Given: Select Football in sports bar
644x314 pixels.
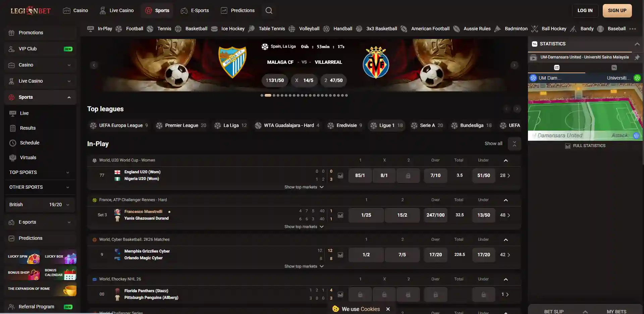Looking at the screenshot, I should pyautogui.click(x=129, y=29).
